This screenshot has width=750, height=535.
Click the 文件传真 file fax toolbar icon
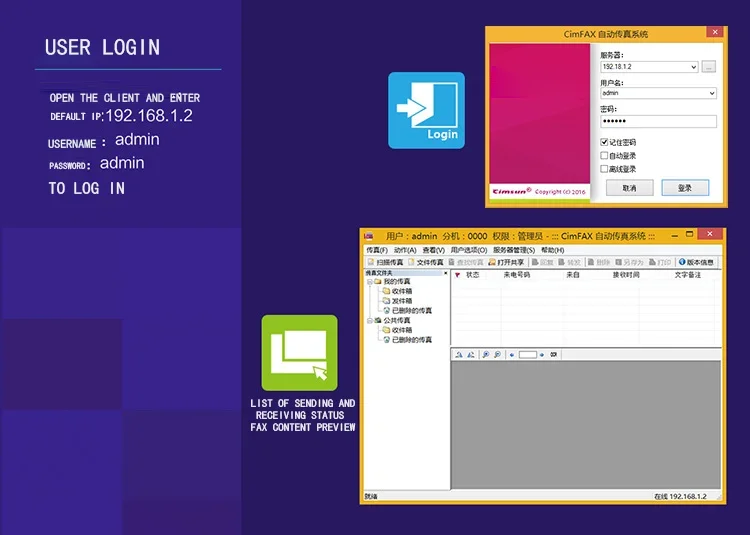411,262
